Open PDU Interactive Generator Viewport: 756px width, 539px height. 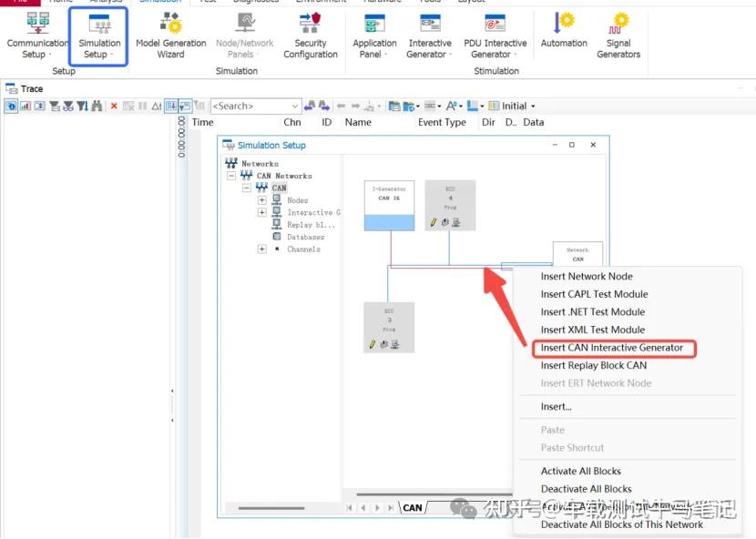point(495,36)
